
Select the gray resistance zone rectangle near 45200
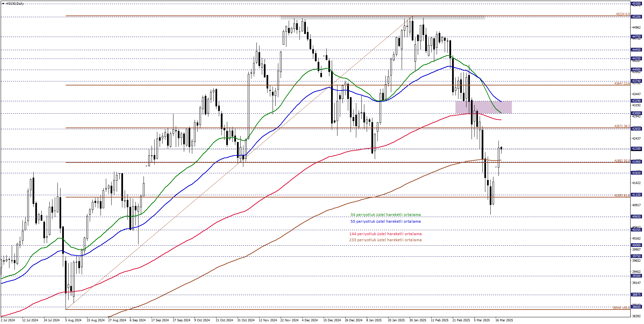coord(383,18)
